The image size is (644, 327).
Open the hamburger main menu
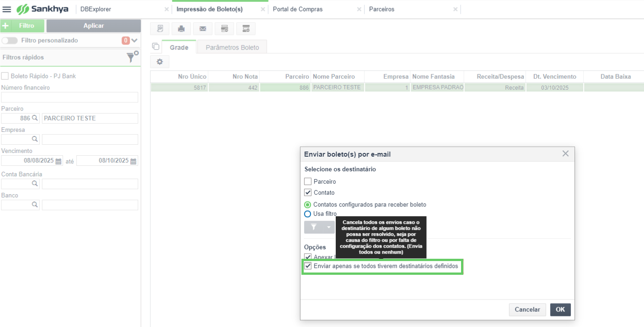7,9
